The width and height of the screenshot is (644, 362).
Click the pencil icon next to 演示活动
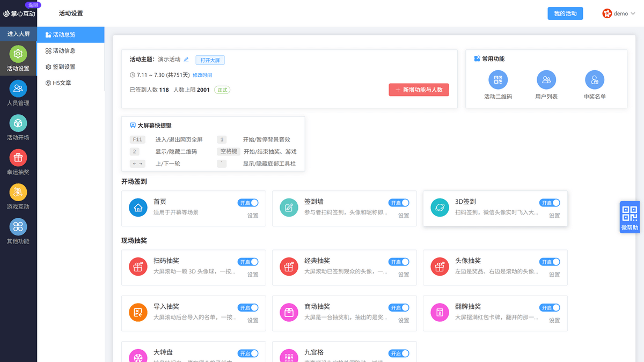pyautogui.click(x=186, y=60)
